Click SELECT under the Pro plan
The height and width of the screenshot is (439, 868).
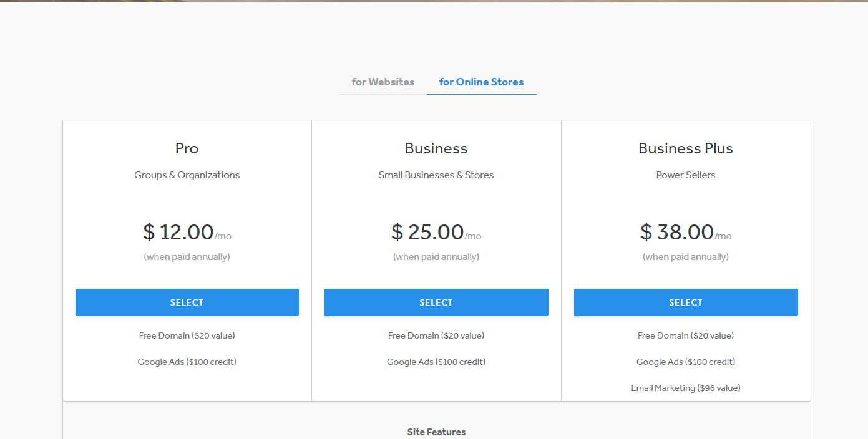click(187, 302)
